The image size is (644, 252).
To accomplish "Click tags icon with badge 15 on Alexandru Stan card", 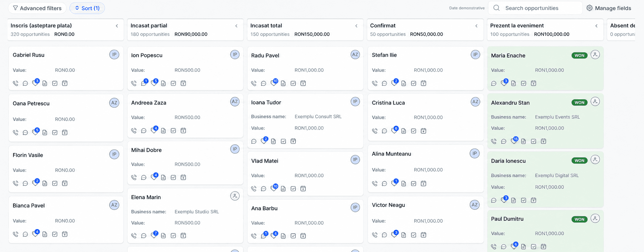I will 514,141.
